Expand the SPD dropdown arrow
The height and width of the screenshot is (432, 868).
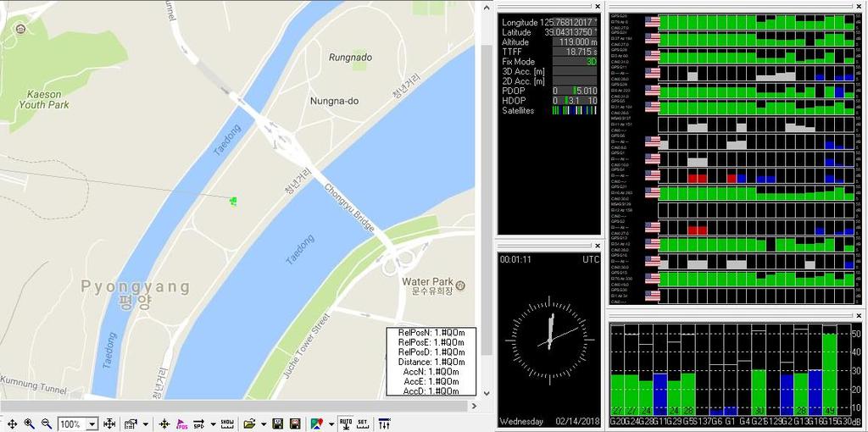[x=211, y=424]
